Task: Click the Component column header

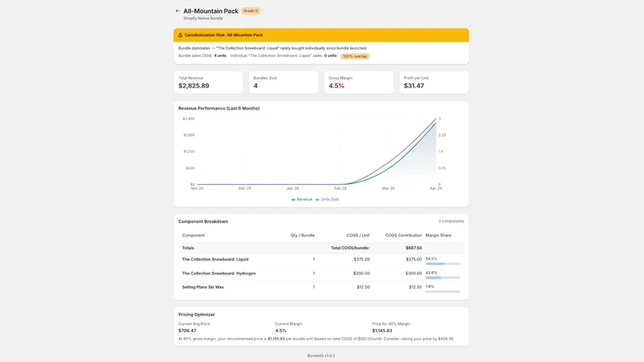Action: [x=193, y=236]
